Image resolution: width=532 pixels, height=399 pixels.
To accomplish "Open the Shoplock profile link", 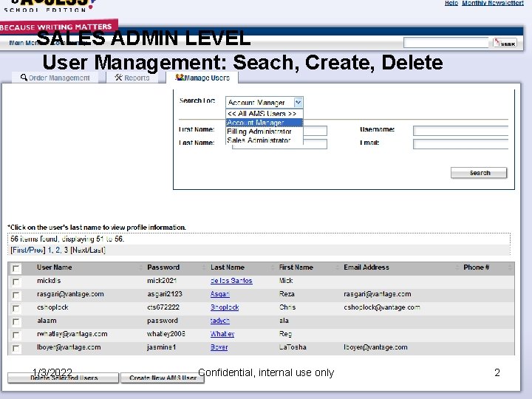I will point(225,307).
